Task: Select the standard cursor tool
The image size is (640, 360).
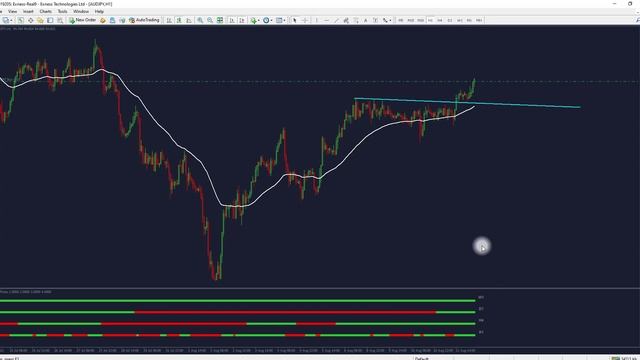Action: tap(294, 20)
